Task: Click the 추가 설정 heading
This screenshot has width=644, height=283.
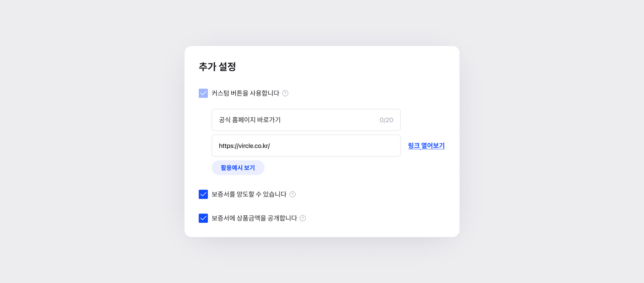Action: tap(217, 67)
